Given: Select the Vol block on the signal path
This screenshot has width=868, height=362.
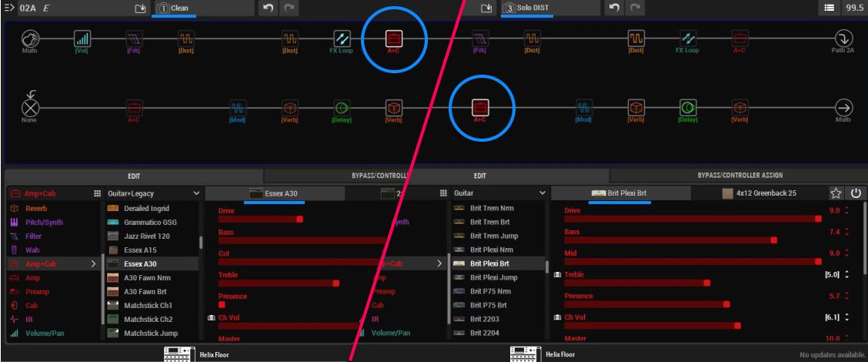Looking at the screenshot, I should (82, 39).
